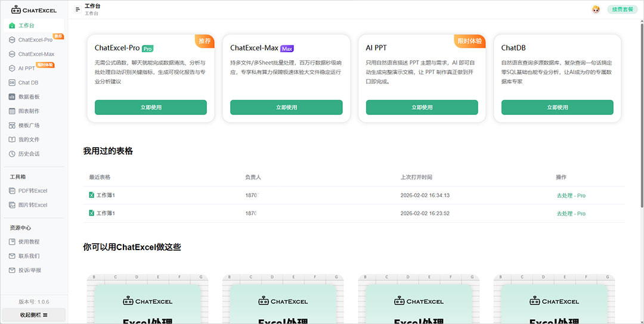Click 上次打开时间 column header
Screen dimensions: 644x324
click(x=416, y=177)
